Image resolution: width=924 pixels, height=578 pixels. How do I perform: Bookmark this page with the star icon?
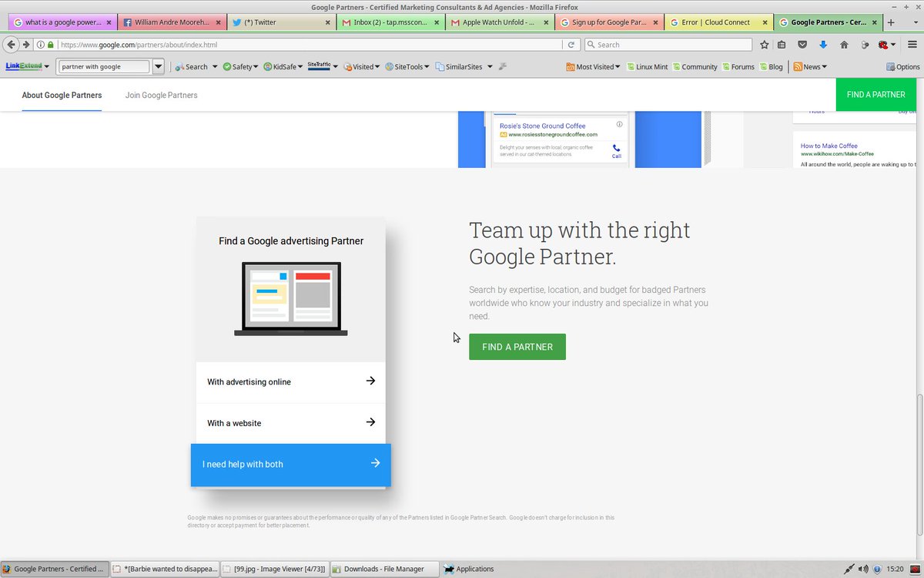point(764,45)
